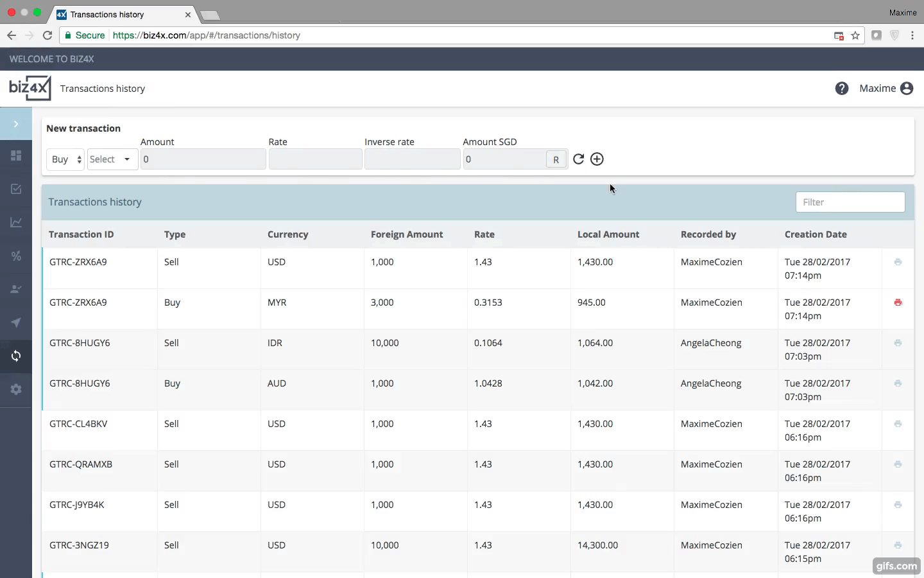This screenshot has height=578, width=924.
Task: Open the dashboard from the sidebar
Action: click(16, 155)
